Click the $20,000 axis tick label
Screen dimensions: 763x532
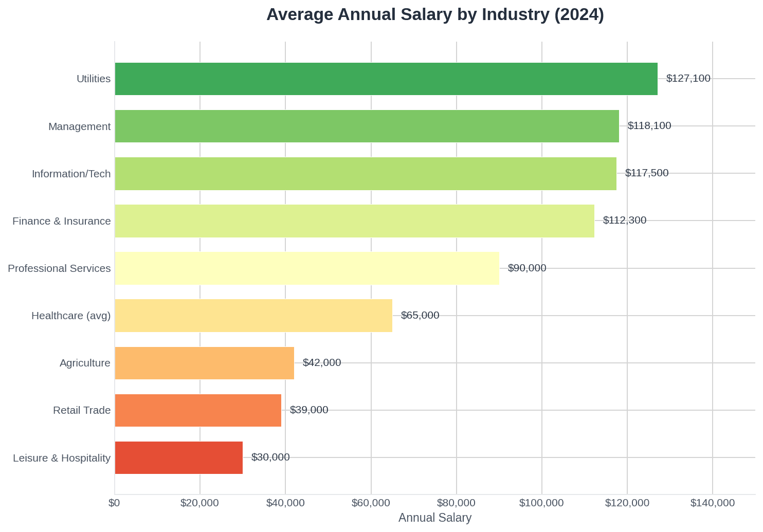tap(200, 503)
